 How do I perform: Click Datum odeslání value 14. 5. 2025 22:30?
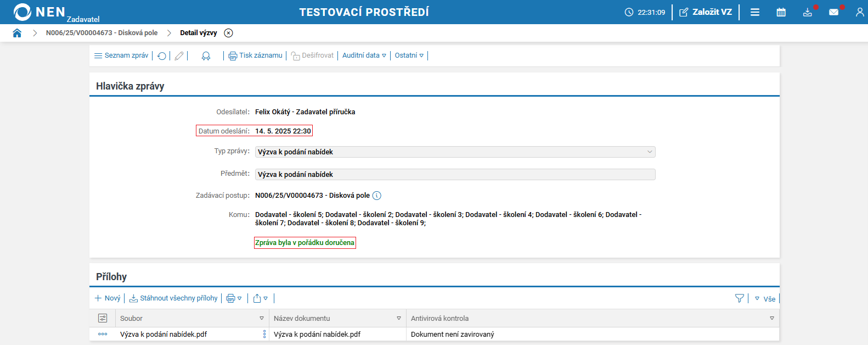coord(283,131)
